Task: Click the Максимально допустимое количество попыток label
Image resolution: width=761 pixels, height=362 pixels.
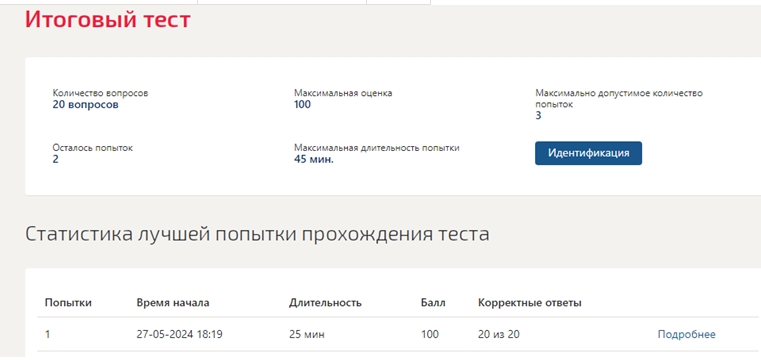Action: point(619,99)
